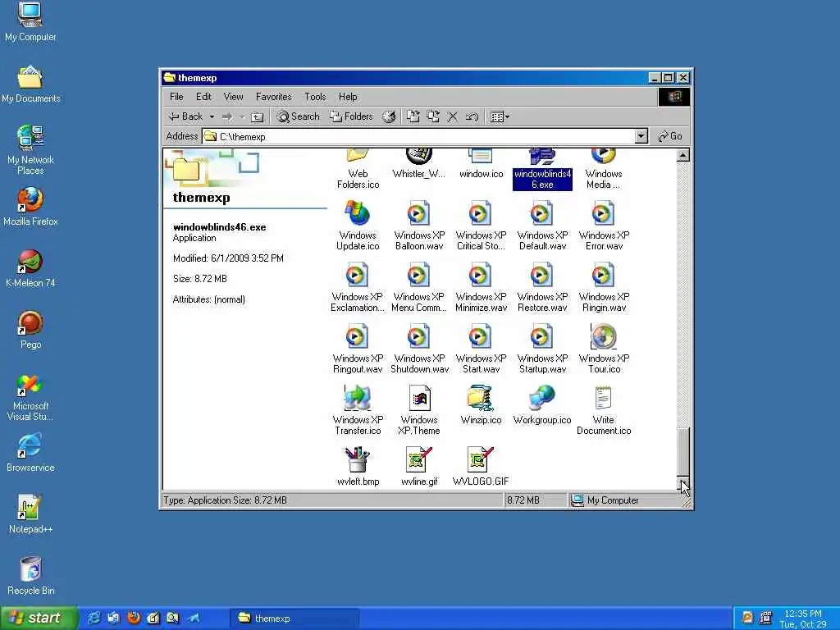This screenshot has width=840, height=630.
Task: Open the File menu
Action: point(176,97)
